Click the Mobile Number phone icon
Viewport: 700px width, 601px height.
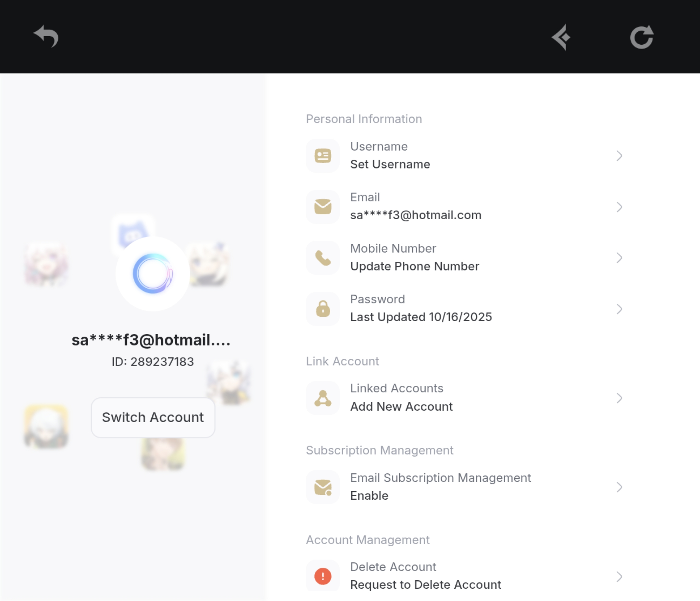(x=323, y=258)
